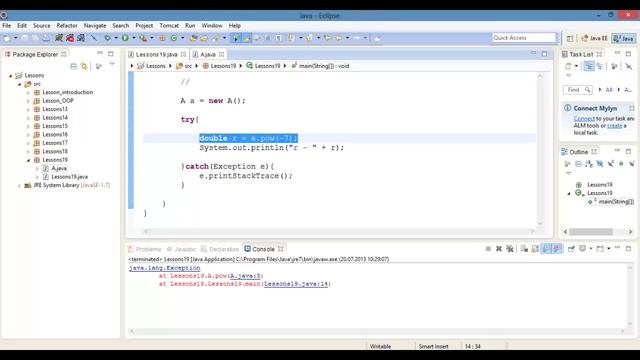Open the New Task dropdown arrow

576,66
